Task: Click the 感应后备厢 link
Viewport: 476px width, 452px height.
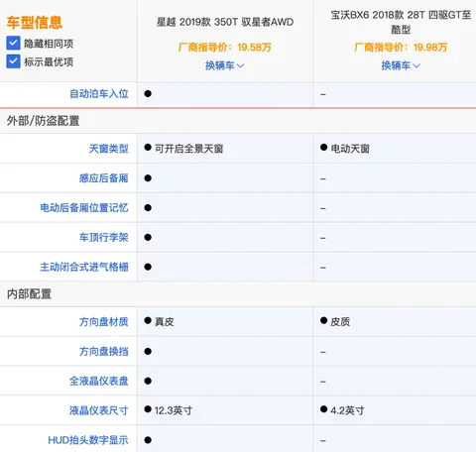Action: (x=103, y=178)
